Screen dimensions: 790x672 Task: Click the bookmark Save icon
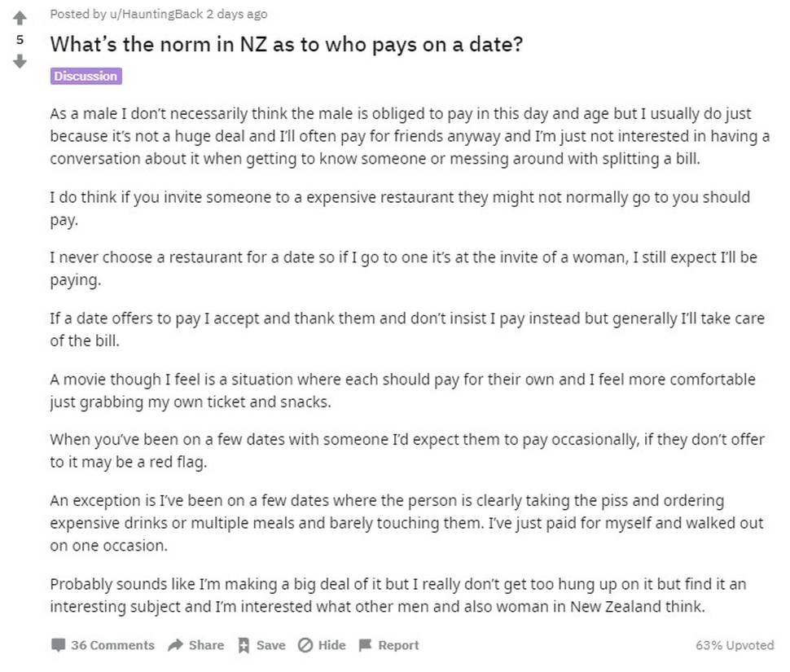point(244,645)
